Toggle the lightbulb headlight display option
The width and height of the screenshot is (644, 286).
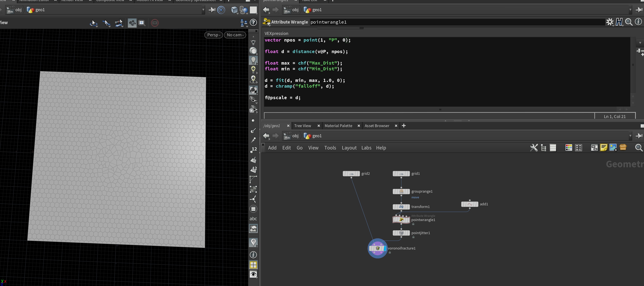tap(253, 60)
